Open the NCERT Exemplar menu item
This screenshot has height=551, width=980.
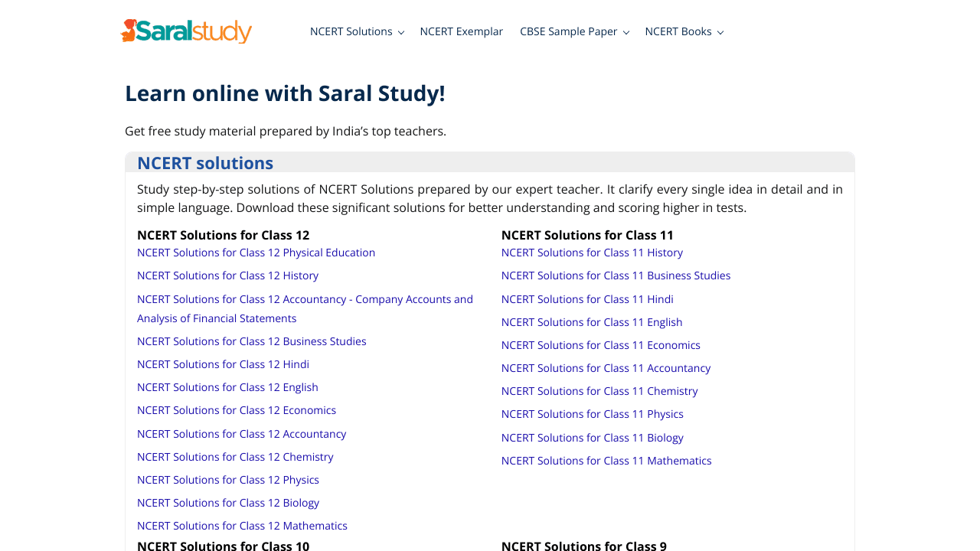[x=462, y=31]
